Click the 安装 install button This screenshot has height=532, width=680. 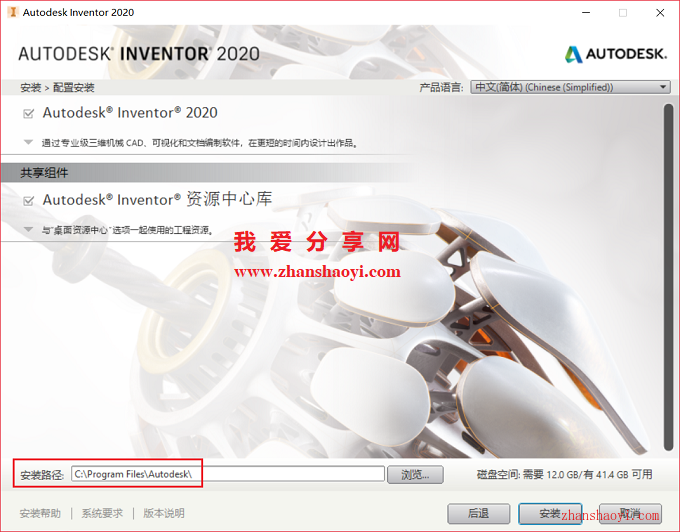pos(550,513)
